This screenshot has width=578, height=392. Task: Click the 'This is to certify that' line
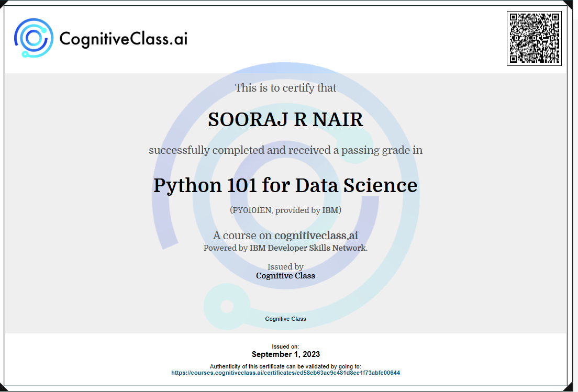click(x=286, y=88)
